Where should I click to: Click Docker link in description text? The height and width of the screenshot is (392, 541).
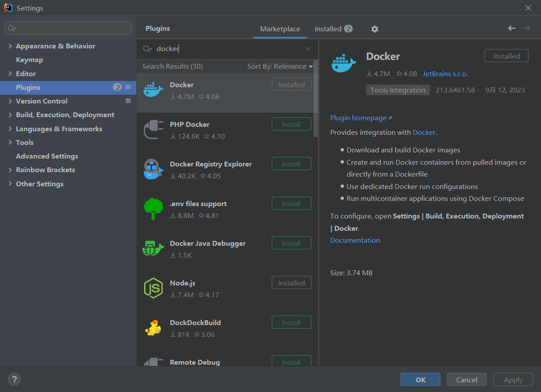(424, 132)
